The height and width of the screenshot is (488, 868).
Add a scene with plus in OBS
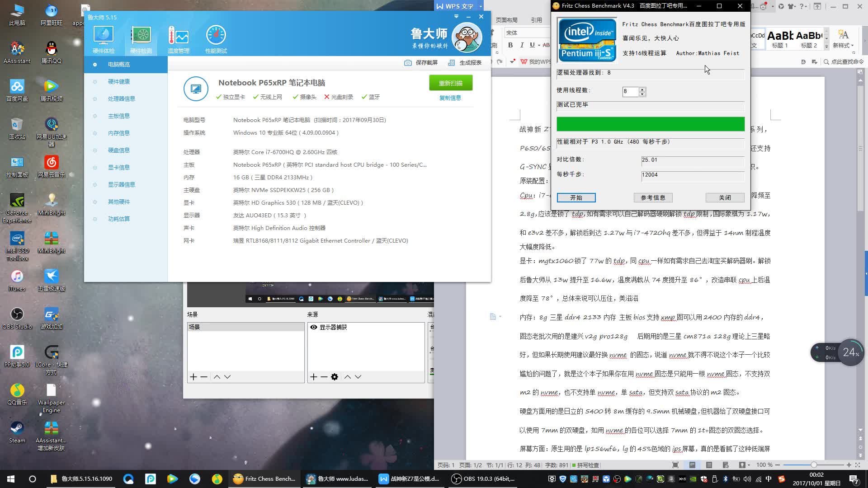(x=193, y=377)
